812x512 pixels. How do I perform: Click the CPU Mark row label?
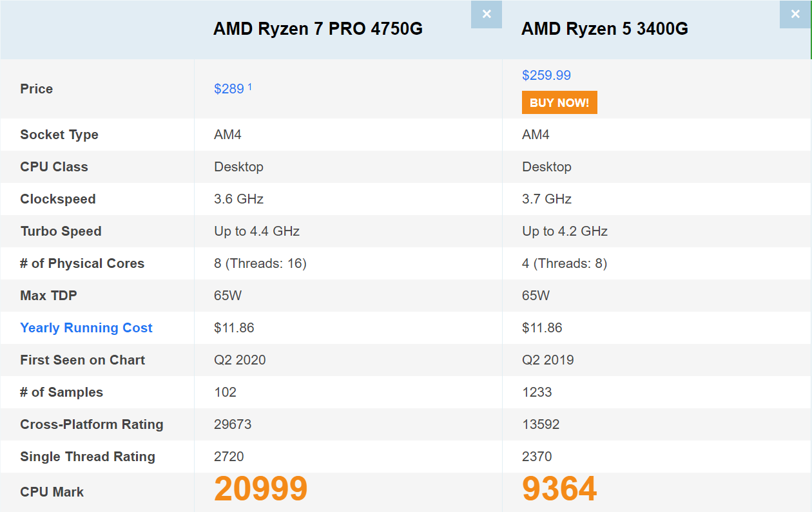coord(52,492)
